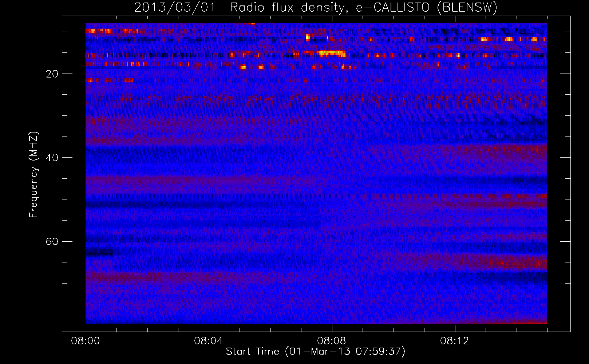Click the 08:08 time tick label
Screen dimensions: 589x364
332,341
